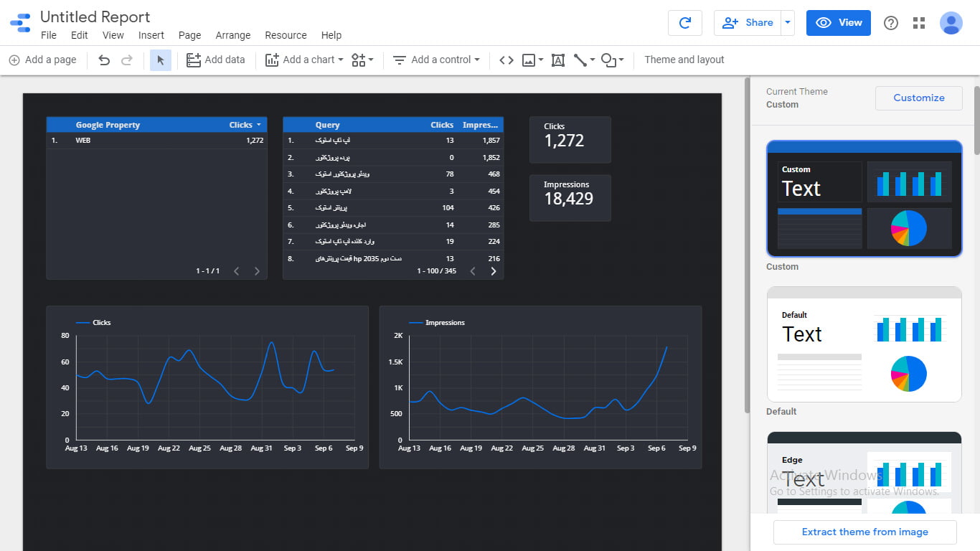Open the Resource menu

(286, 35)
